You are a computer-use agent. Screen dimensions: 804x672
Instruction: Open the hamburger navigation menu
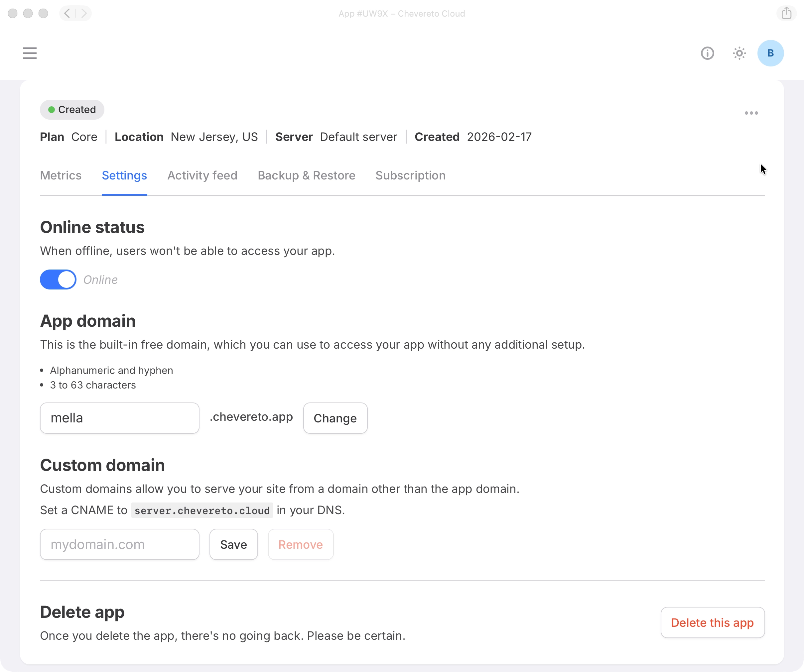[30, 53]
